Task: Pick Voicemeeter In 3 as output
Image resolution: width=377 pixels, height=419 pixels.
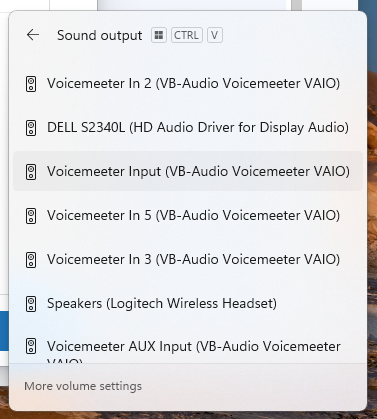Action: click(x=188, y=259)
